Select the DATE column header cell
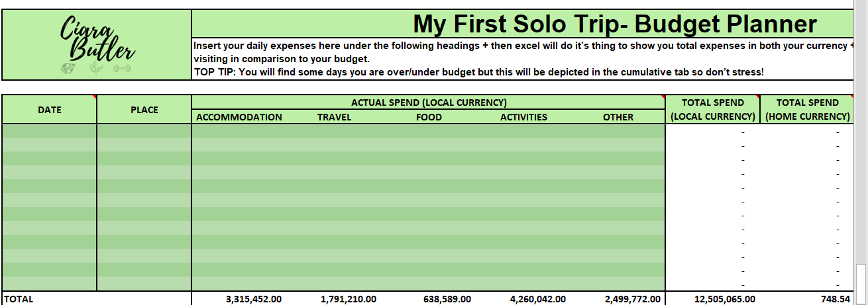868x305 pixels. (x=50, y=109)
